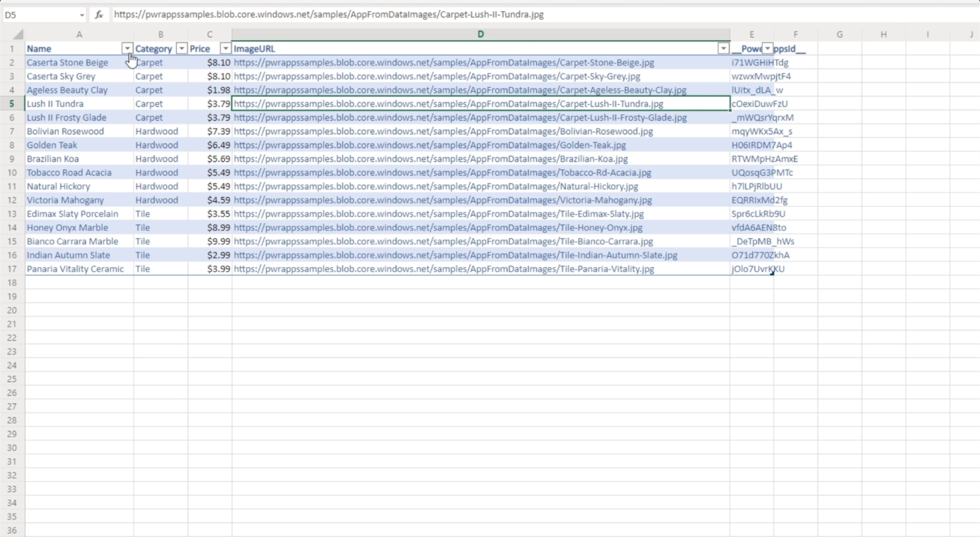Select the Panaria Vitality Ceramic cell
This screenshot has height=537, width=980.
tap(79, 269)
